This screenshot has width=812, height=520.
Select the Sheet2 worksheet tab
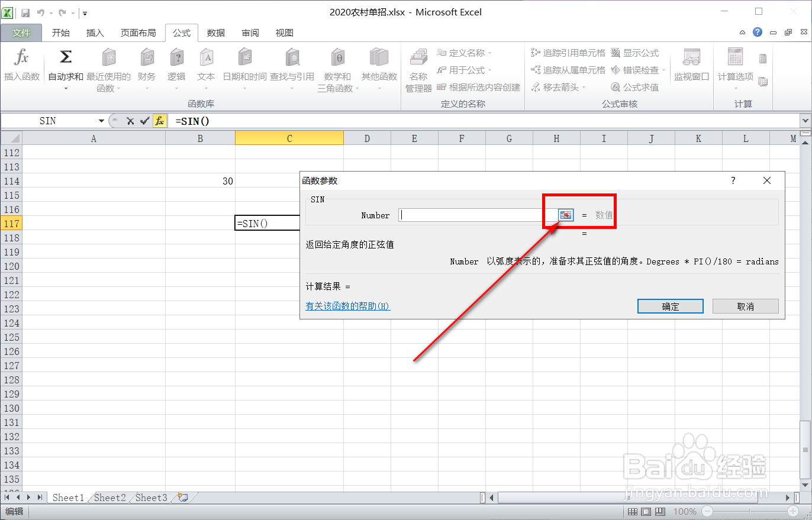click(110, 498)
